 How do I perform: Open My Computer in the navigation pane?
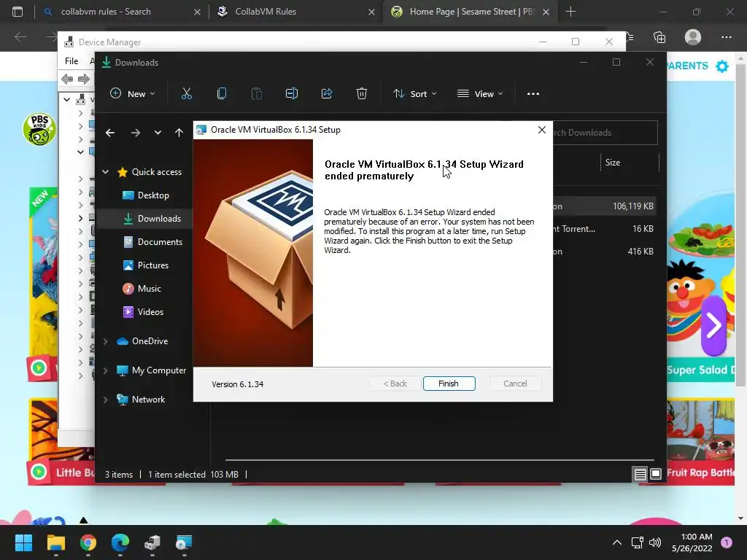click(152, 370)
